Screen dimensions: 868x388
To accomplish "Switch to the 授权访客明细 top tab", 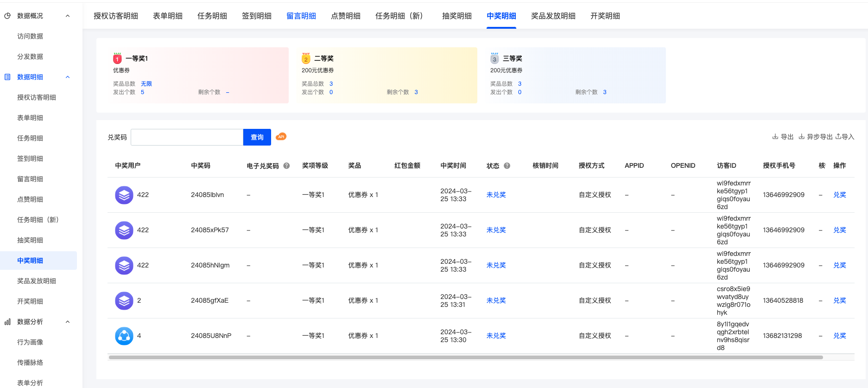I will point(116,16).
